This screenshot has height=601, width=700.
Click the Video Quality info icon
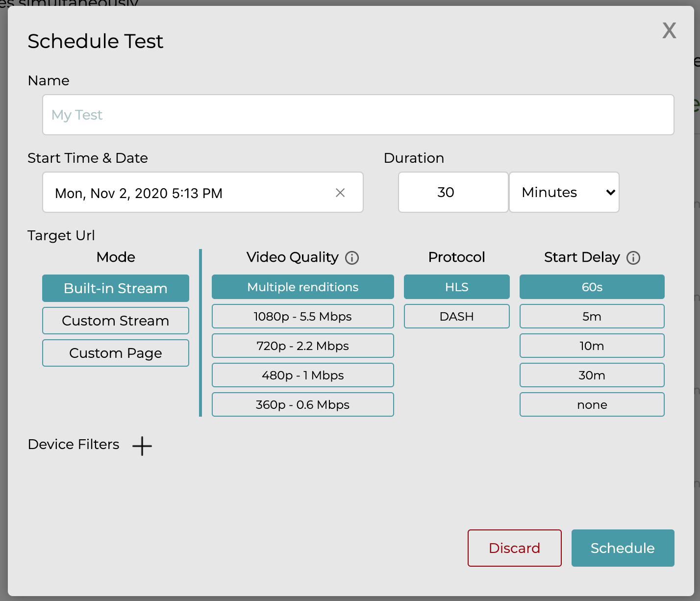click(352, 258)
